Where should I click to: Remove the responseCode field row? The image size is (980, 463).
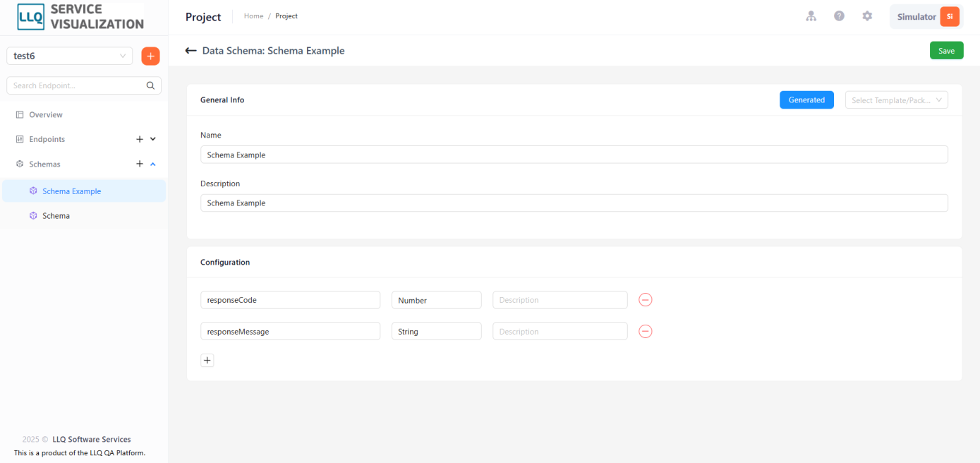click(646, 300)
